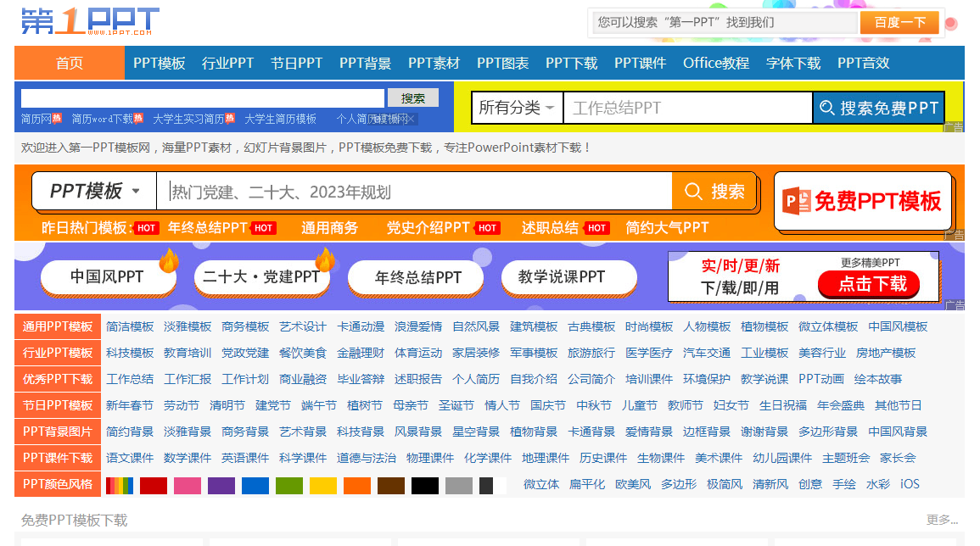Click 更多... beside 免费PPT模板下载
Screen dimensions: 980x546
click(x=942, y=520)
